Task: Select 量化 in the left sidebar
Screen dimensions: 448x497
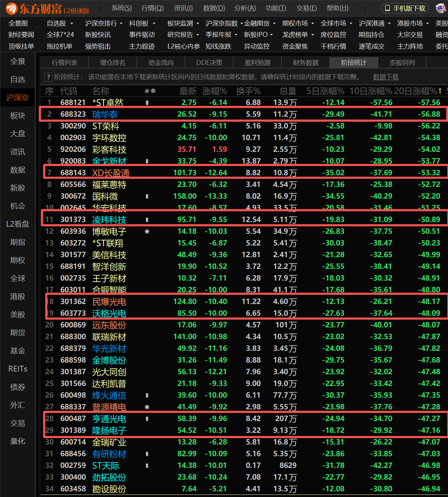Action: tap(18, 441)
